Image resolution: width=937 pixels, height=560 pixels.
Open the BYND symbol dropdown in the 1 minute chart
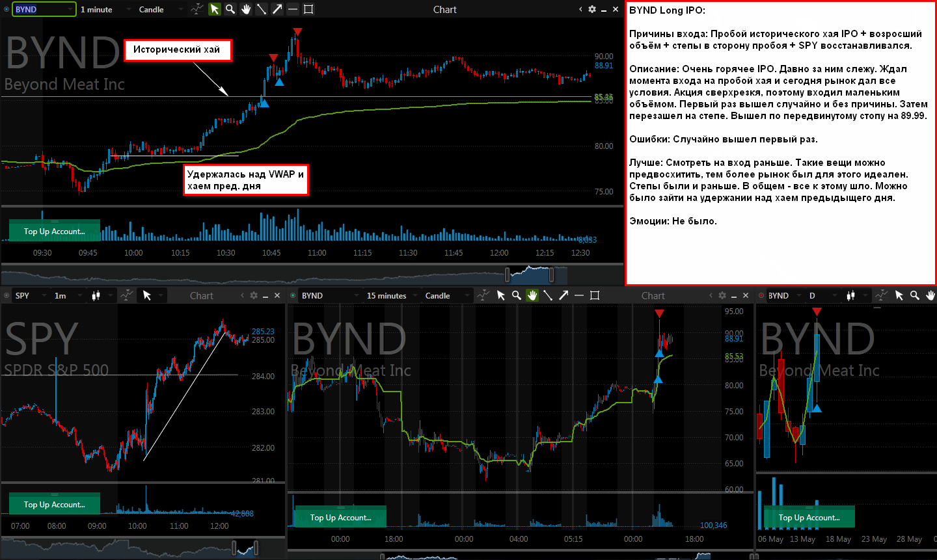[x=44, y=9]
